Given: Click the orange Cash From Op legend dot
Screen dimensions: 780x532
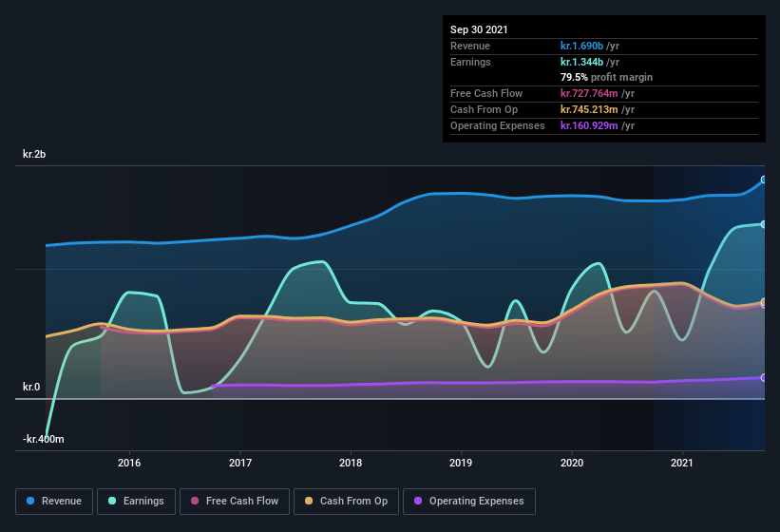Looking at the screenshot, I should (309, 501).
